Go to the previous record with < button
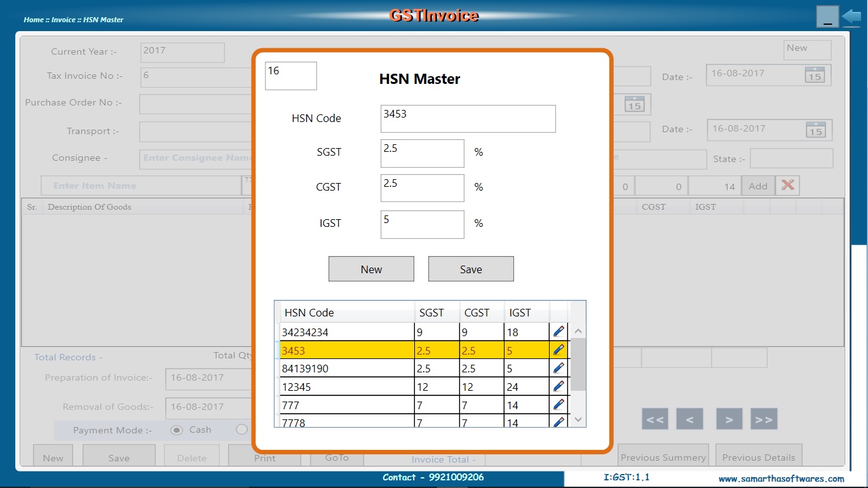The width and height of the screenshot is (868, 488). tap(689, 419)
